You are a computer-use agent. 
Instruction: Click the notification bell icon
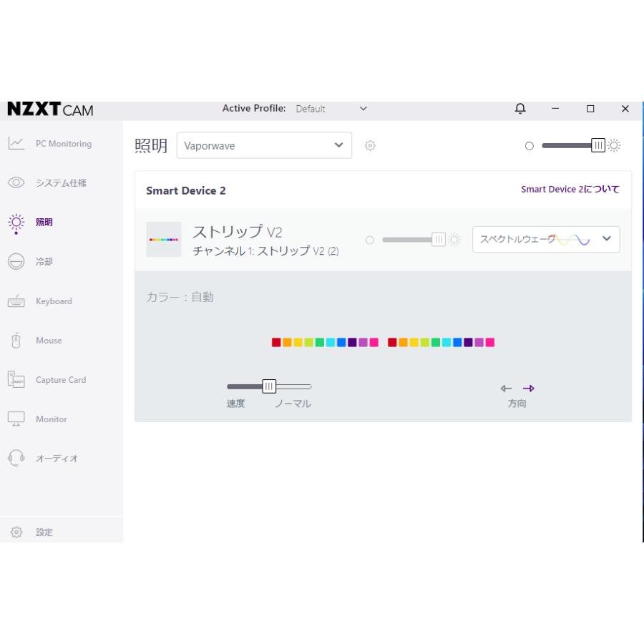pos(520,109)
